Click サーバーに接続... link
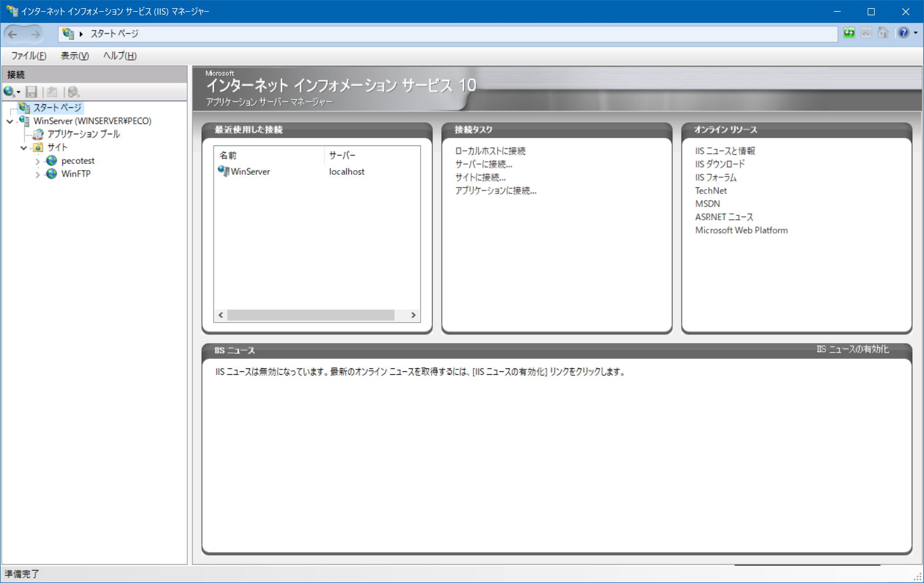This screenshot has width=924, height=583. point(484,164)
